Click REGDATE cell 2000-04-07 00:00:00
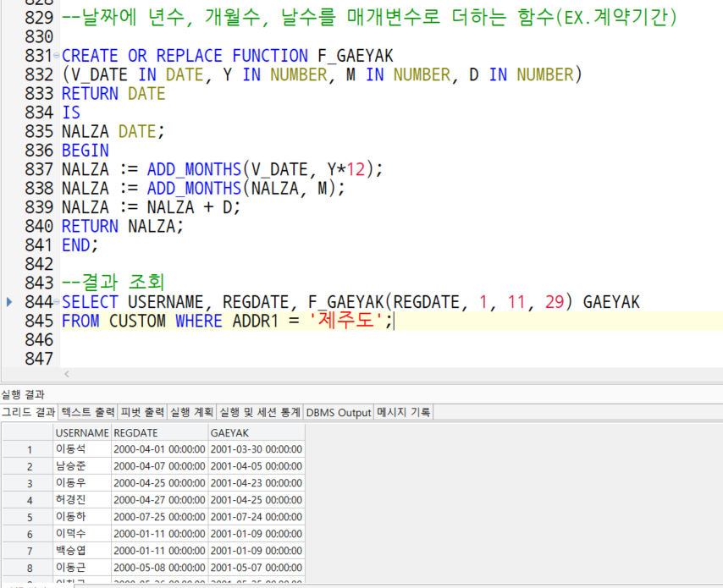 pos(159,466)
